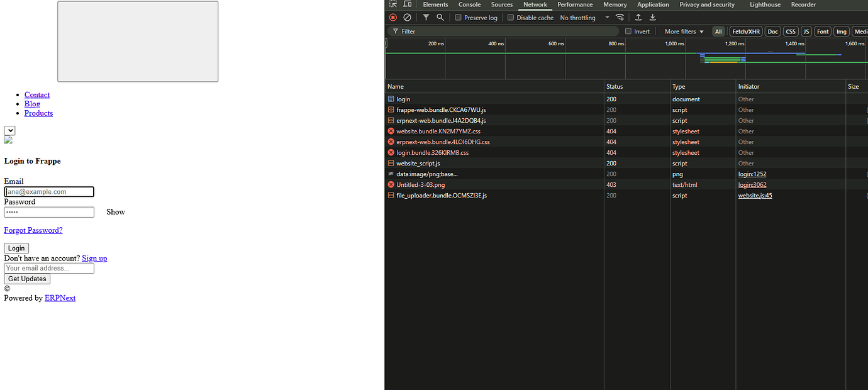Open the Lighthouse panel

(x=764, y=4)
